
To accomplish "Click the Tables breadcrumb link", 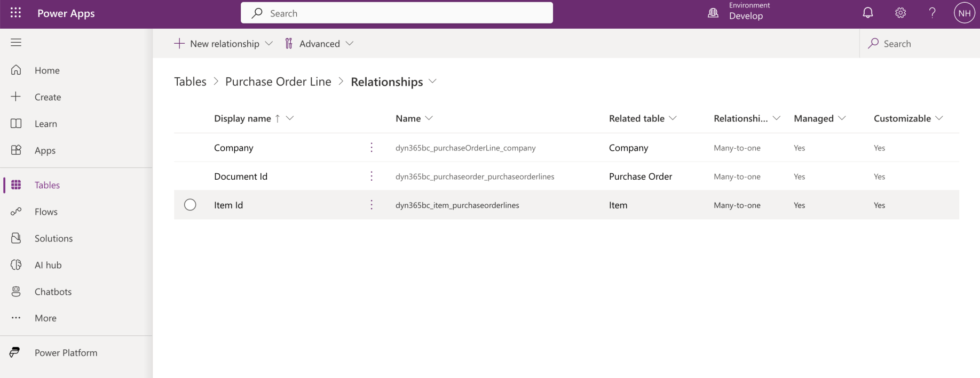I will click(190, 82).
